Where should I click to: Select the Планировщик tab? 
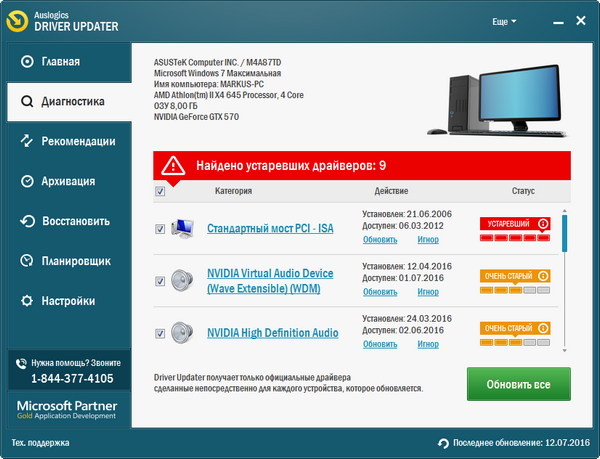click(69, 261)
